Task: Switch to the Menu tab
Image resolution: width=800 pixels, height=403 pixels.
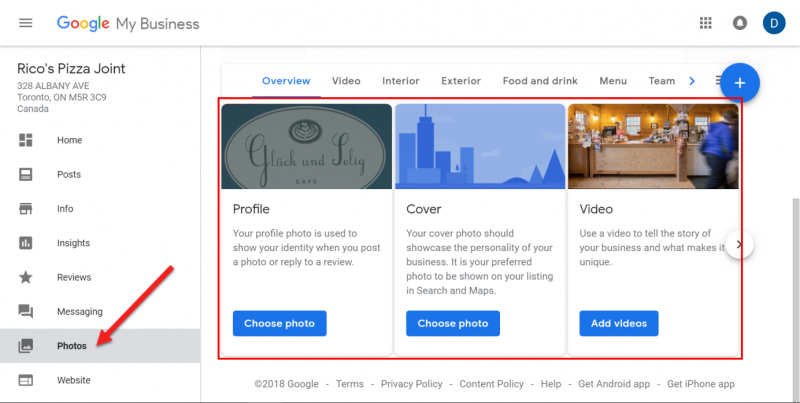Action: point(613,81)
